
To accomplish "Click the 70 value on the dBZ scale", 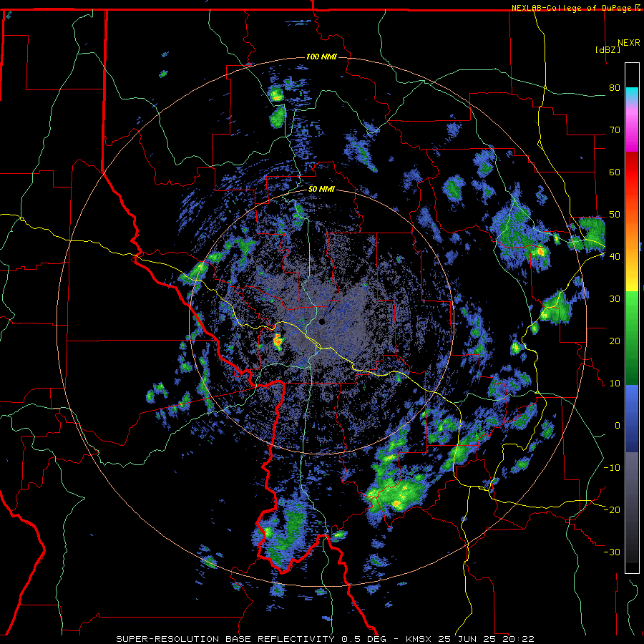I will 615,130.
